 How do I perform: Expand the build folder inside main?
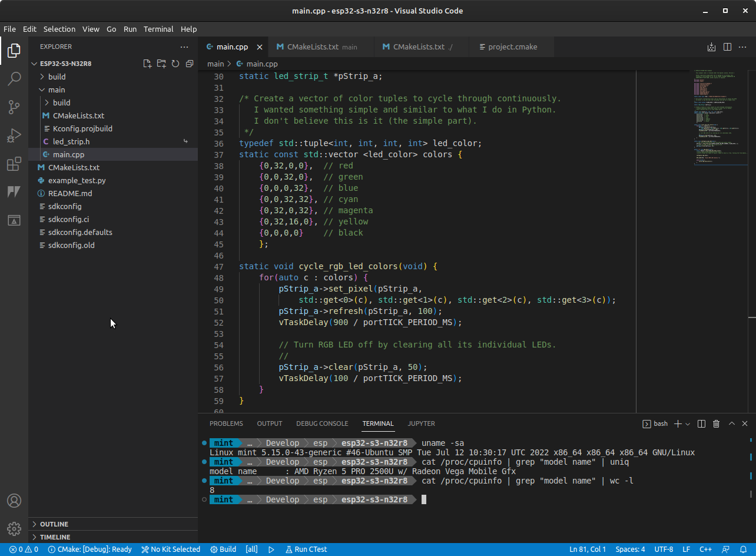click(113, 102)
